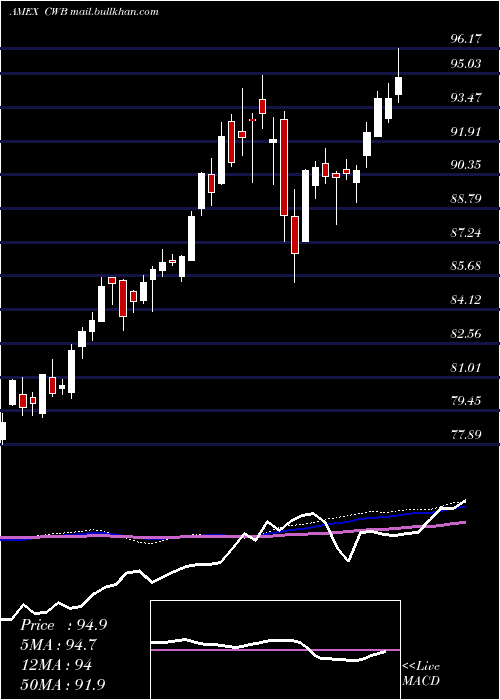
Task: Click the 82.56 price axis label
Action: [x=466, y=334]
